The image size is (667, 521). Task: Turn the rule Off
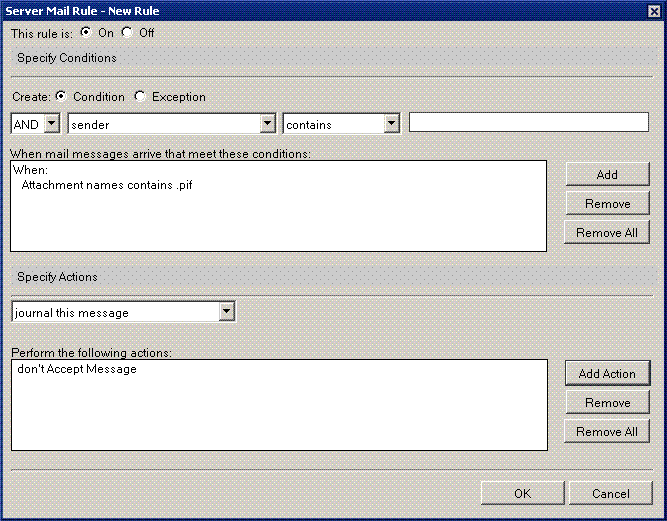tap(127, 32)
